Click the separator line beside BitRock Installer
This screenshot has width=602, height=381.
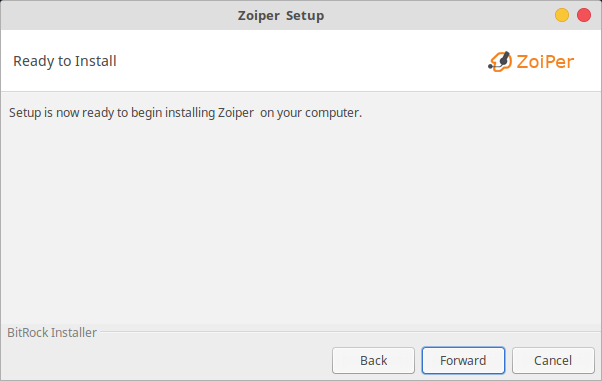tap(349, 332)
